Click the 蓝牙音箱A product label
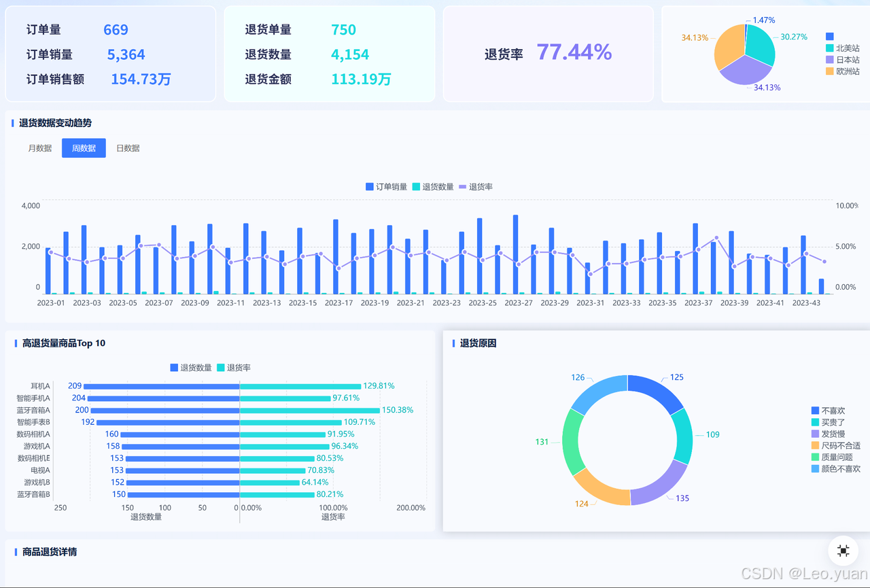Image resolution: width=870 pixels, height=588 pixels. click(x=33, y=411)
